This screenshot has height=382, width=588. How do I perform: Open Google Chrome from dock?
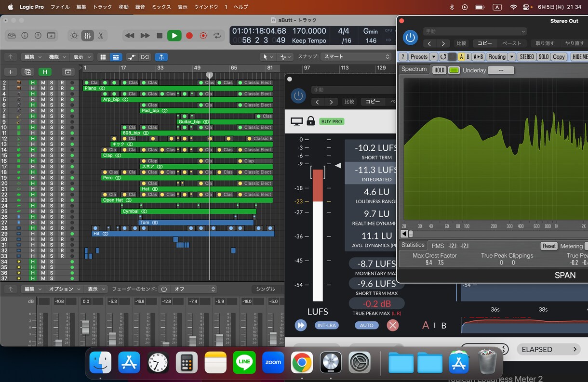[302, 362]
